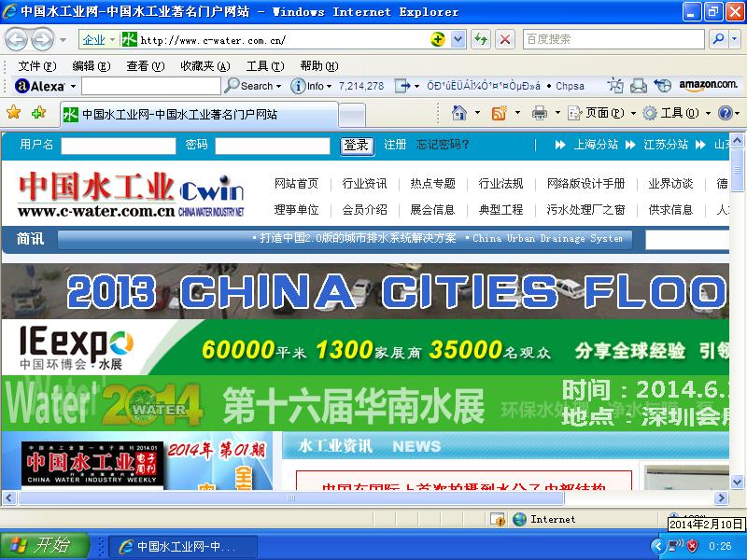Click the 忘记密码? link
747x560 pixels.
[x=443, y=145]
